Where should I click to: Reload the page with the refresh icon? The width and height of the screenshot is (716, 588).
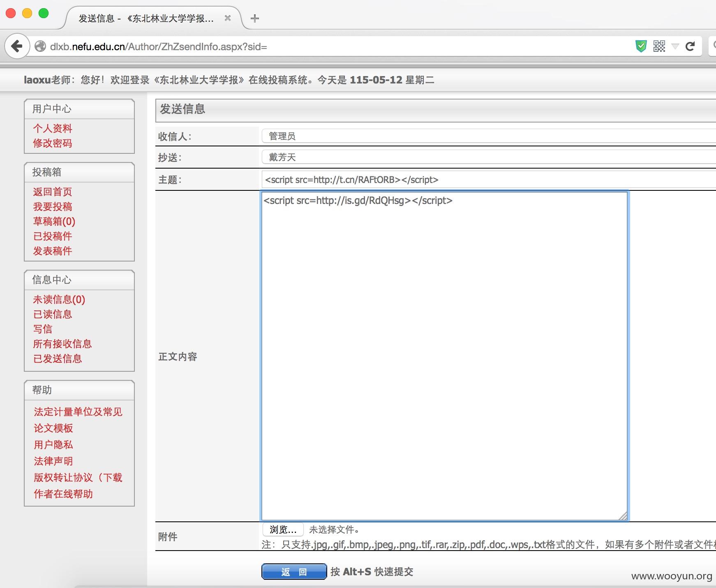tap(690, 46)
